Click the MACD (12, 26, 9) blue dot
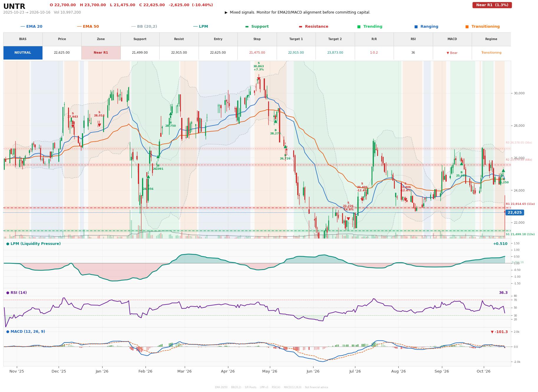This screenshot has height=392, width=538. pyautogui.click(x=8, y=332)
